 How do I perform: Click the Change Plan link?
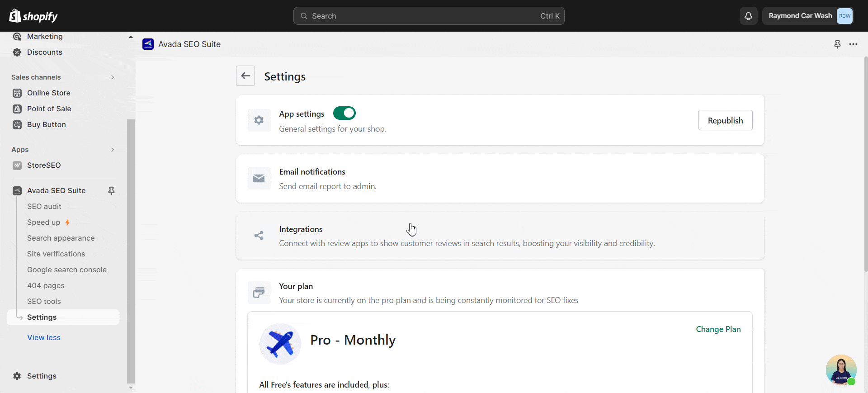click(x=718, y=329)
